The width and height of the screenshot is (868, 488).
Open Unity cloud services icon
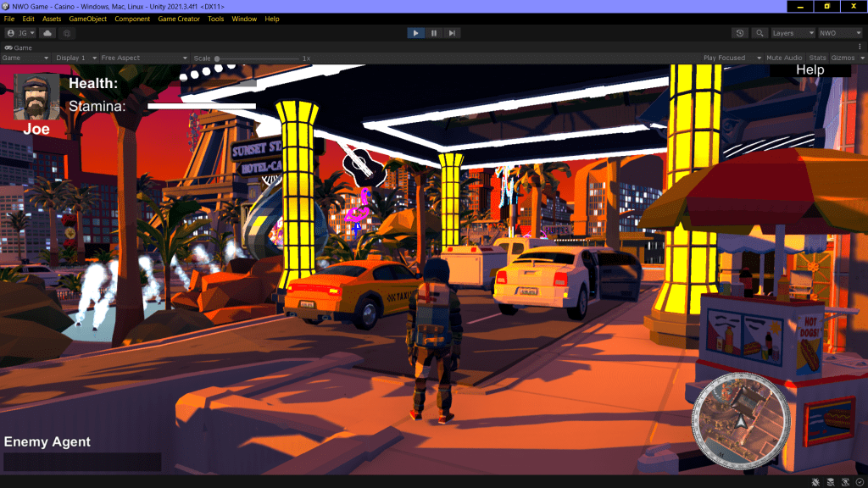(x=47, y=33)
